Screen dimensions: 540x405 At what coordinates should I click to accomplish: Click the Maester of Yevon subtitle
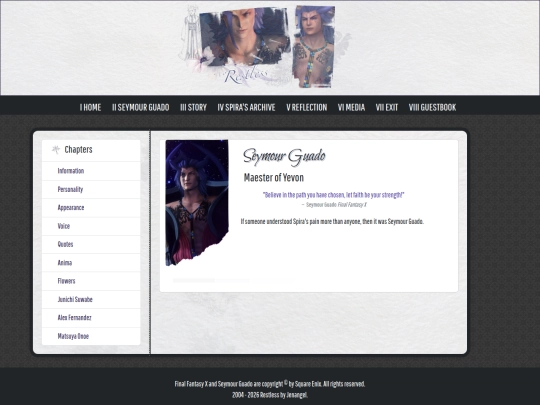click(x=274, y=178)
